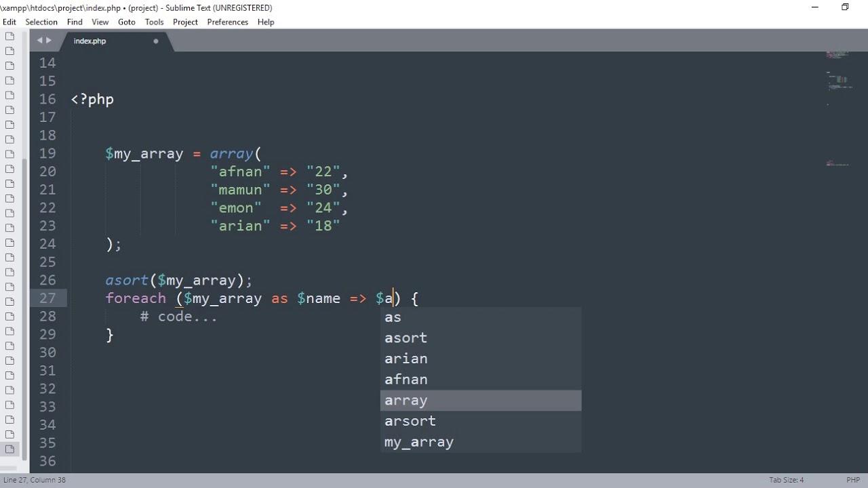Choose 'afnan' from the autocomplete list
868x488 pixels.
[x=481, y=380]
